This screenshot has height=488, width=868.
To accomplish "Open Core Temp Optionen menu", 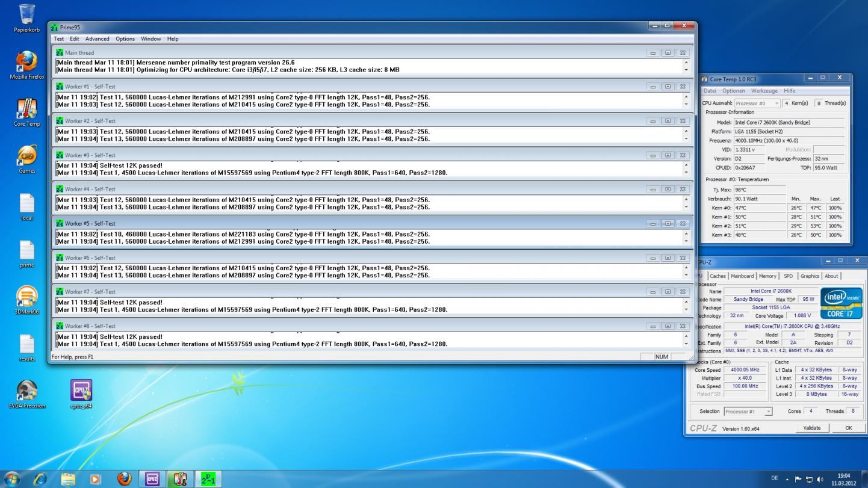I will 734,91.
